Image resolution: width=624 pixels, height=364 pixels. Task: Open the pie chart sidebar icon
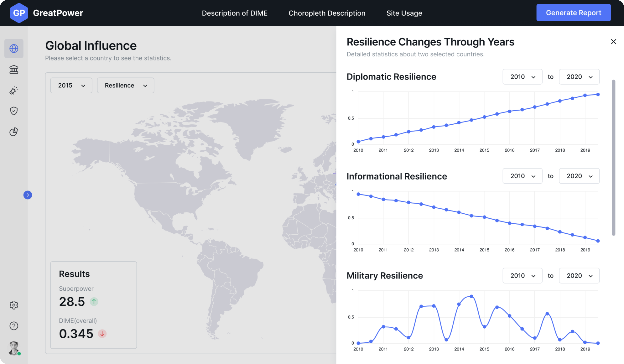[x=14, y=132]
